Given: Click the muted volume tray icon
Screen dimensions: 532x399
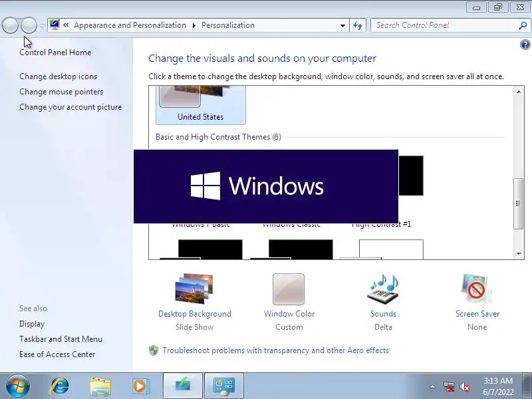Looking at the screenshot, I should tap(464, 386).
